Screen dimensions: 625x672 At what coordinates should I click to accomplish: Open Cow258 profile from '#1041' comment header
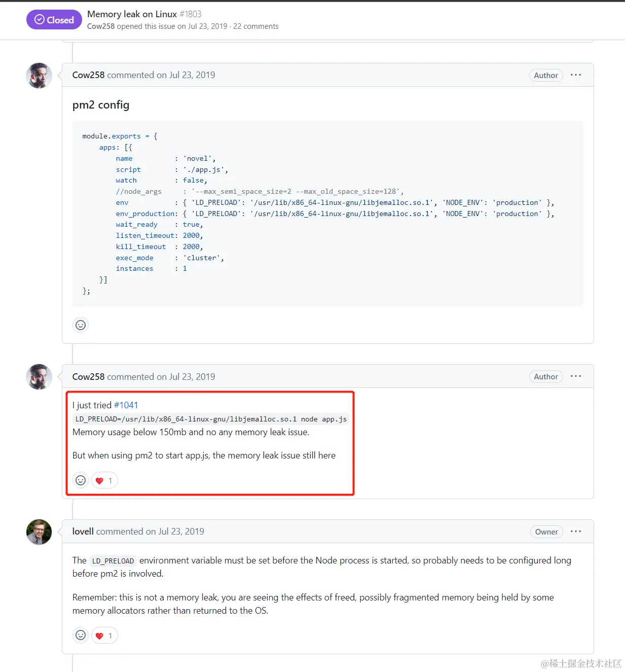(88, 377)
